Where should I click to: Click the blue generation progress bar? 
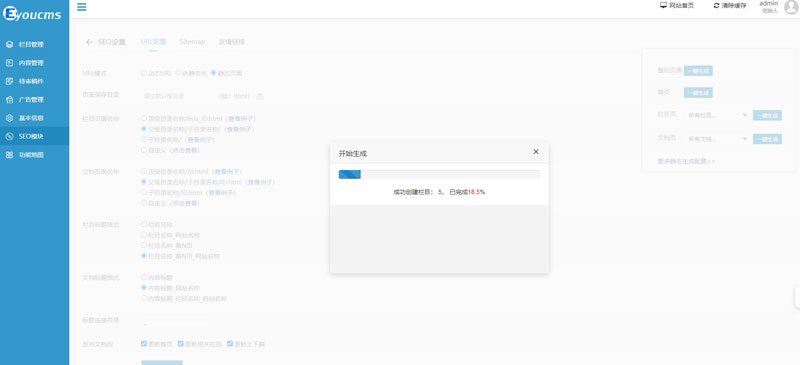click(350, 175)
